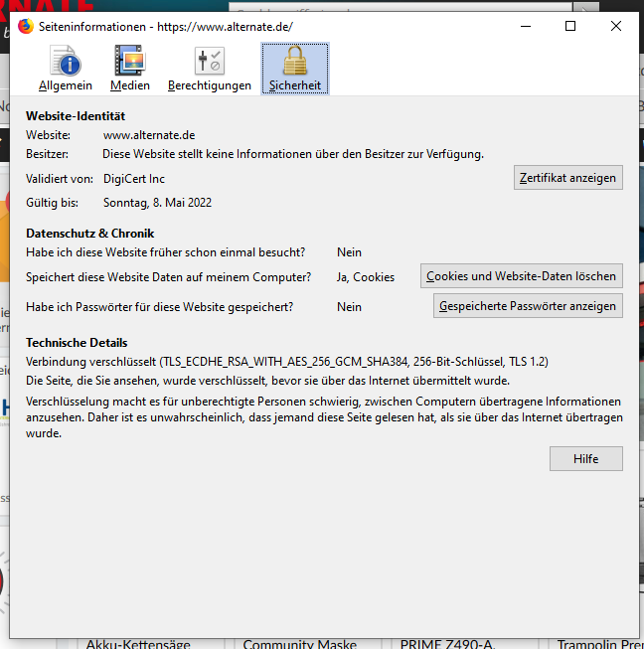The height and width of the screenshot is (649, 644).
Task: Open the Berechtigungen tab
Action: pos(210,69)
